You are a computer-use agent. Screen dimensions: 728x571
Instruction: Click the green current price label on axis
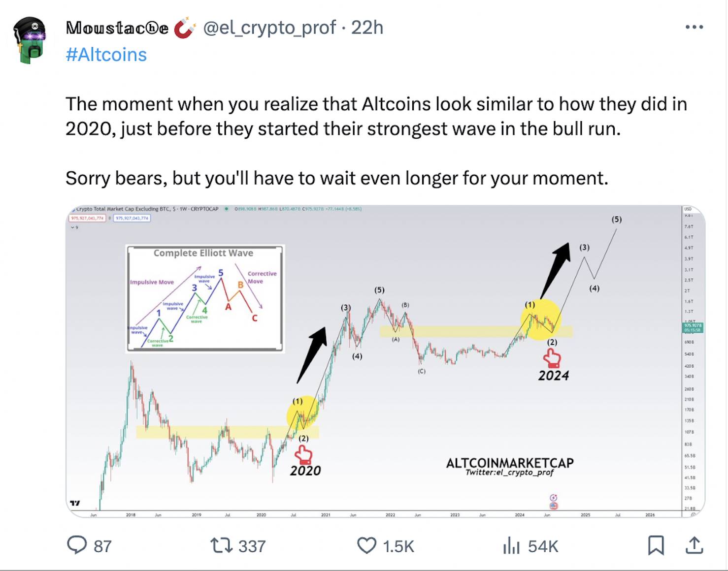pos(693,328)
